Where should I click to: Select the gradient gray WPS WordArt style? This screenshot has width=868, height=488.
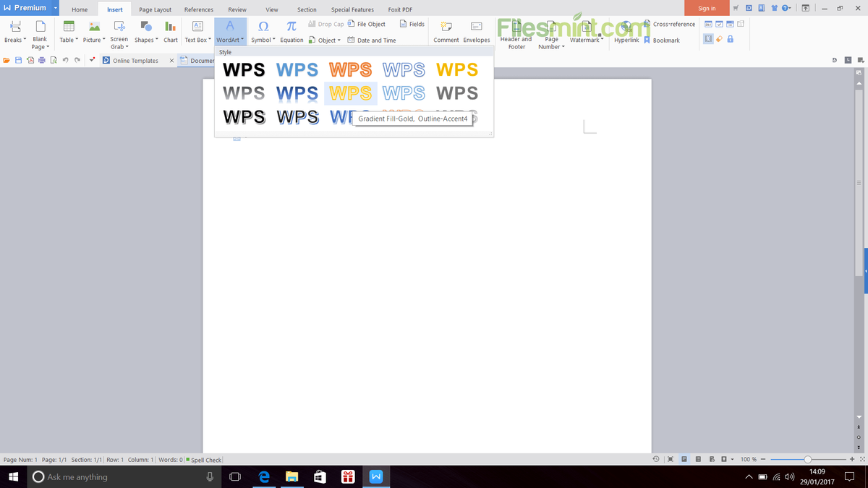[244, 93]
